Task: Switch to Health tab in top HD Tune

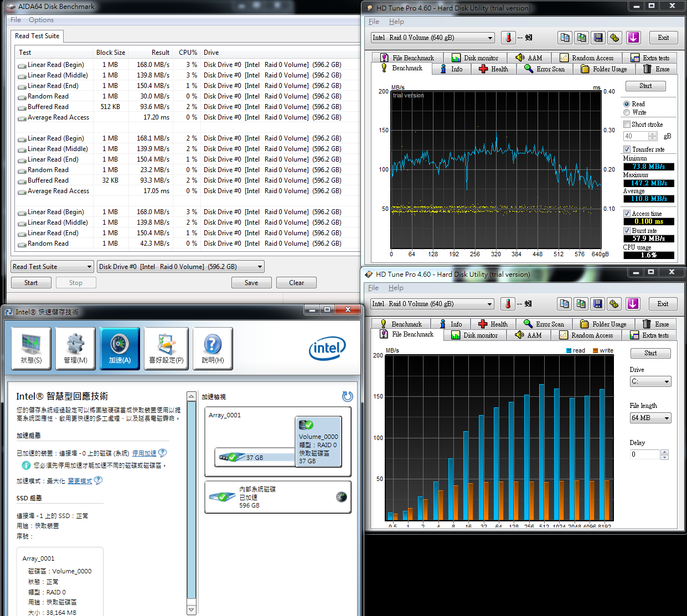Action: [493, 69]
